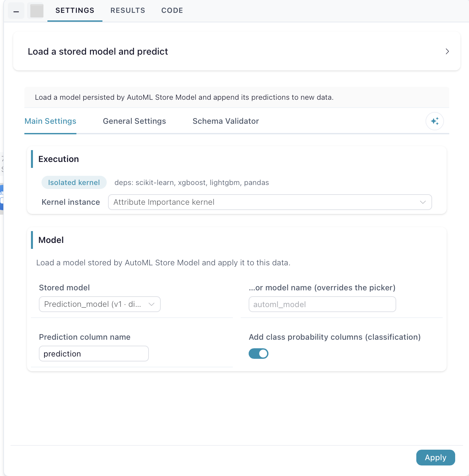Toggle Add class probability columns switch
Screen dimensions: 469x476
(259, 354)
